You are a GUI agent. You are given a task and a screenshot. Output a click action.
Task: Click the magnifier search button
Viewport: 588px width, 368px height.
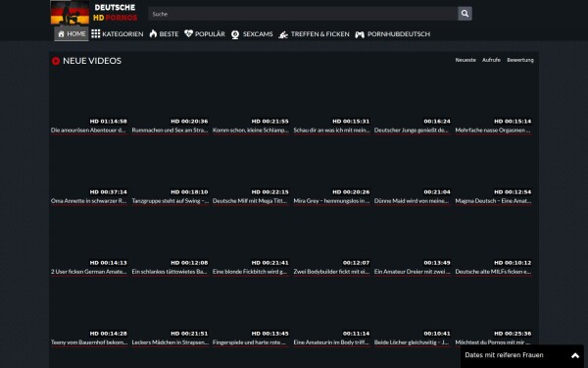[465, 14]
